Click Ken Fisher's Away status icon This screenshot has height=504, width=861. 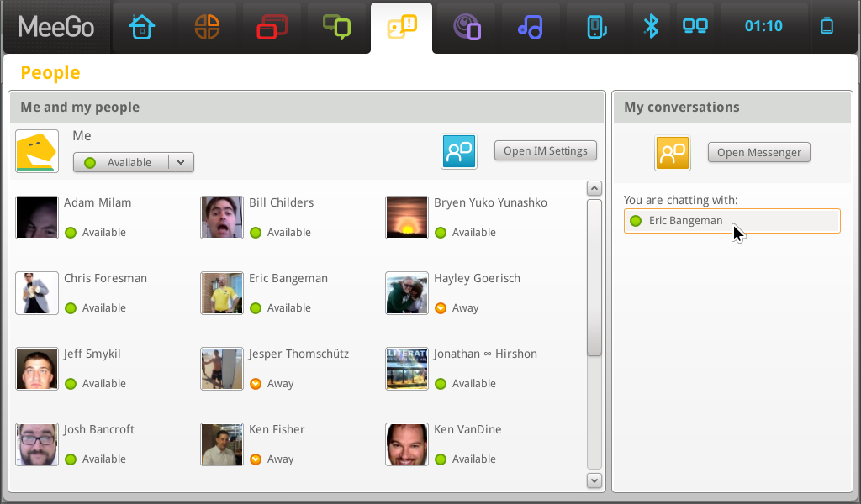coord(256,459)
